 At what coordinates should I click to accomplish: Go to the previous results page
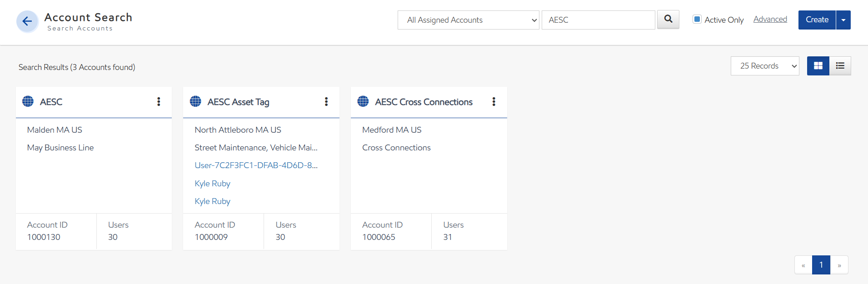[x=803, y=265]
